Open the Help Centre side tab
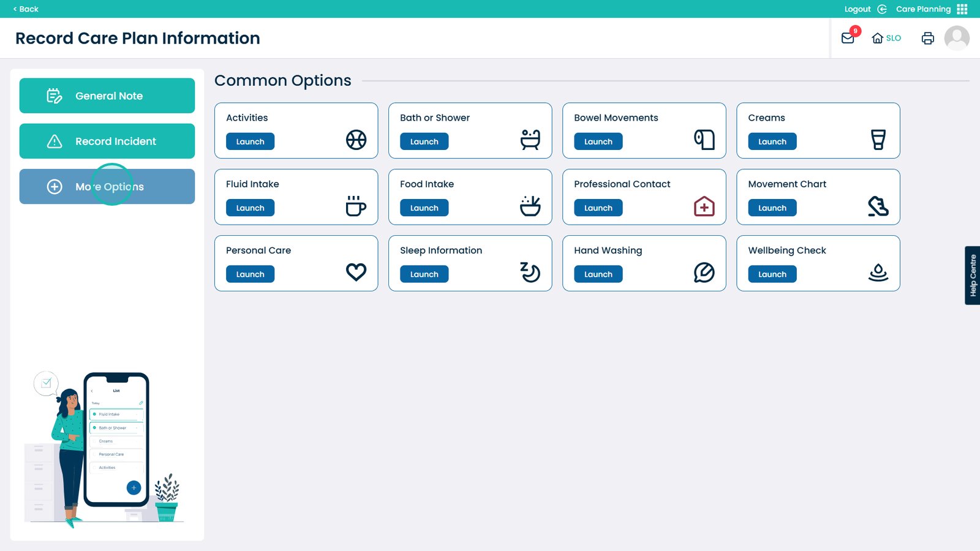Screen dimensions: 980x551 (973, 275)
